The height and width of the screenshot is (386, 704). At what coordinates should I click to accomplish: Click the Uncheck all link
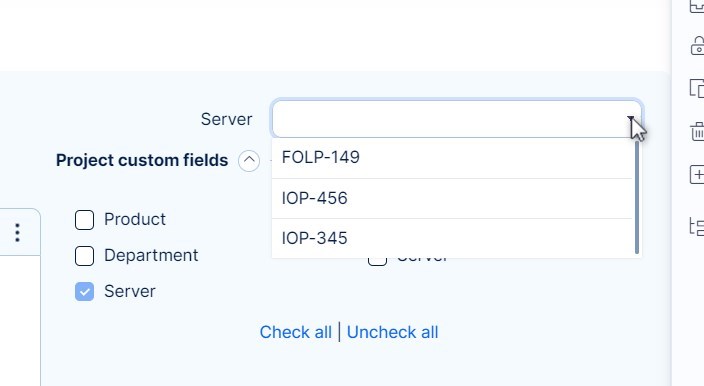tap(392, 333)
